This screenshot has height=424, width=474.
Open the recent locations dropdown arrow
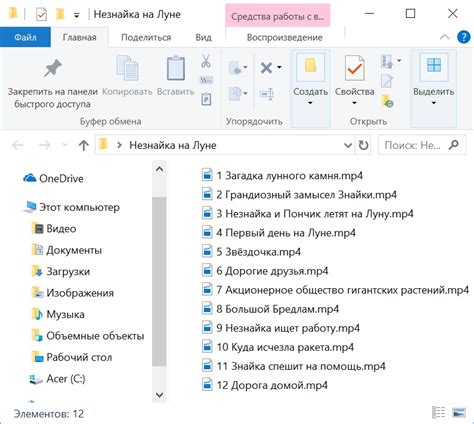pyautogui.click(x=65, y=145)
